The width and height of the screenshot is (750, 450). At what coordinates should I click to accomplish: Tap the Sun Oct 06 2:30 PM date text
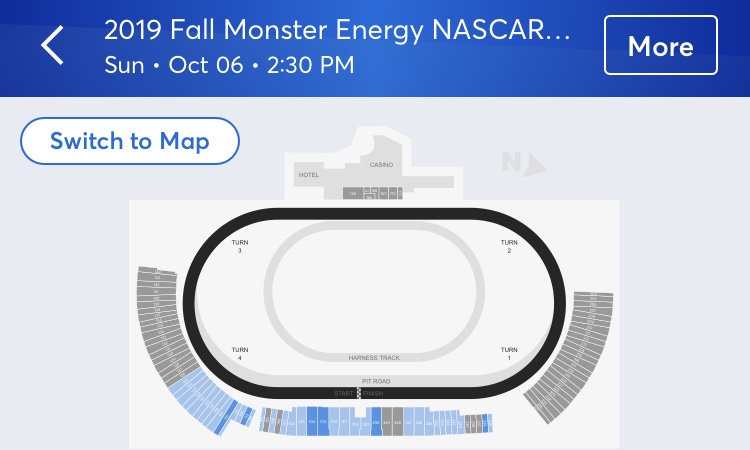pyautogui.click(x=229, y=67)
